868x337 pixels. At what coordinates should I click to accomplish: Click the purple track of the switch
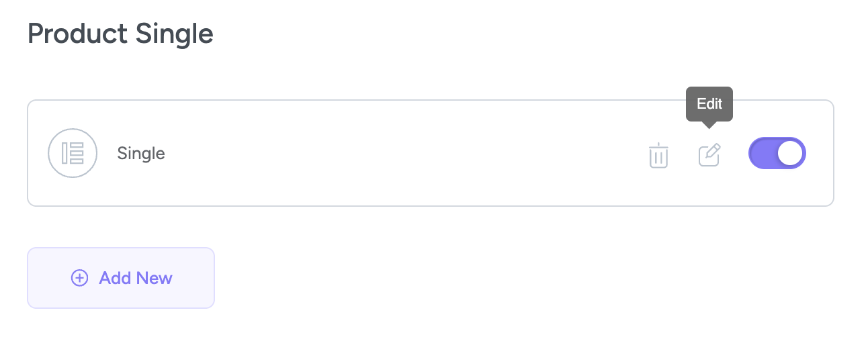click(x=764, y=153)
